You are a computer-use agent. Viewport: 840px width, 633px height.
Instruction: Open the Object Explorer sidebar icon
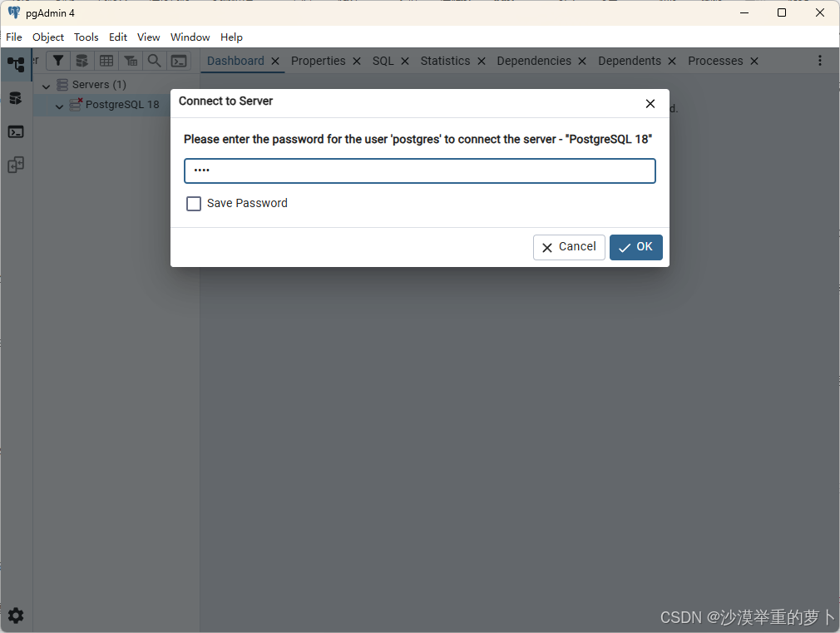click(16, 64)
